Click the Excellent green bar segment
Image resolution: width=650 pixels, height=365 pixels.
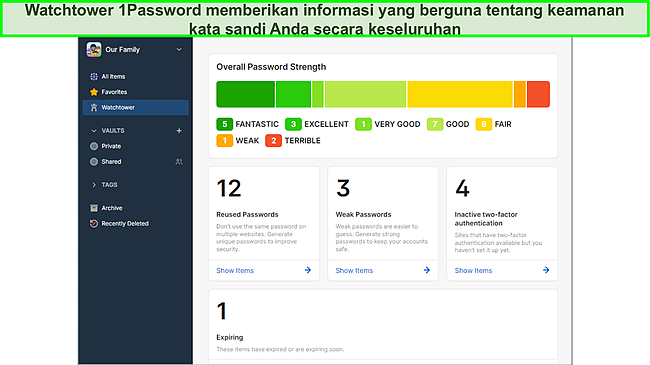coord(293,94)
